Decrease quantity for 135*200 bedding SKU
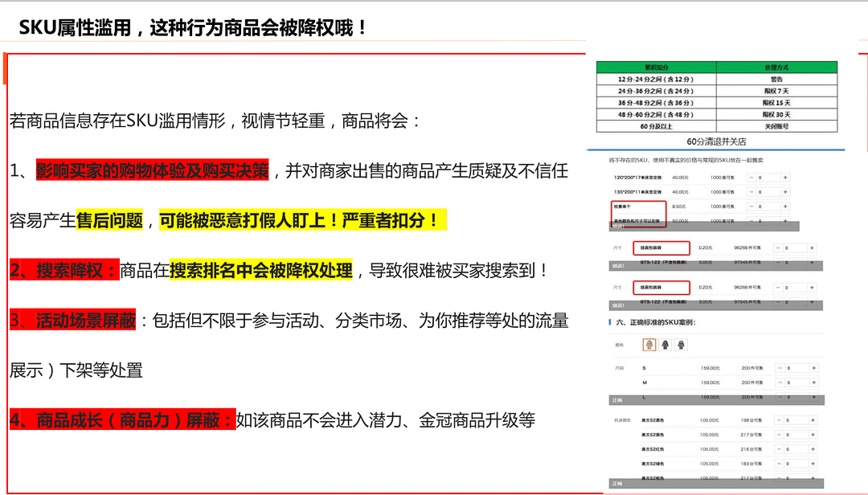Screen dimensions: 868x495 tap(751, 192)
